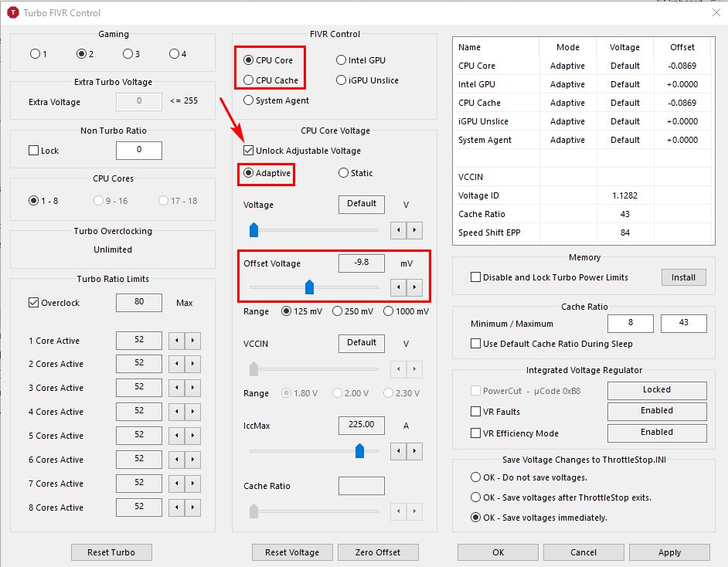
Task: Click the PowerCut Locked button
Action: click(x=657, y=390)
